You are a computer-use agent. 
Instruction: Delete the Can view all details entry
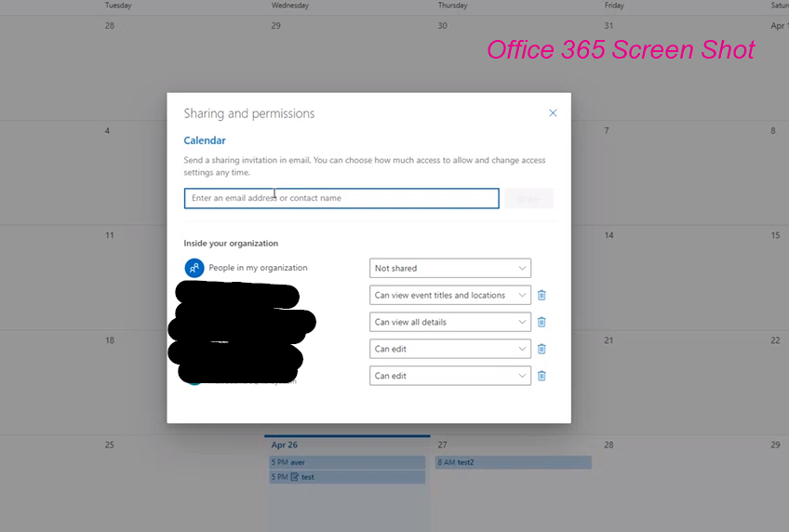tap(542, 322)
